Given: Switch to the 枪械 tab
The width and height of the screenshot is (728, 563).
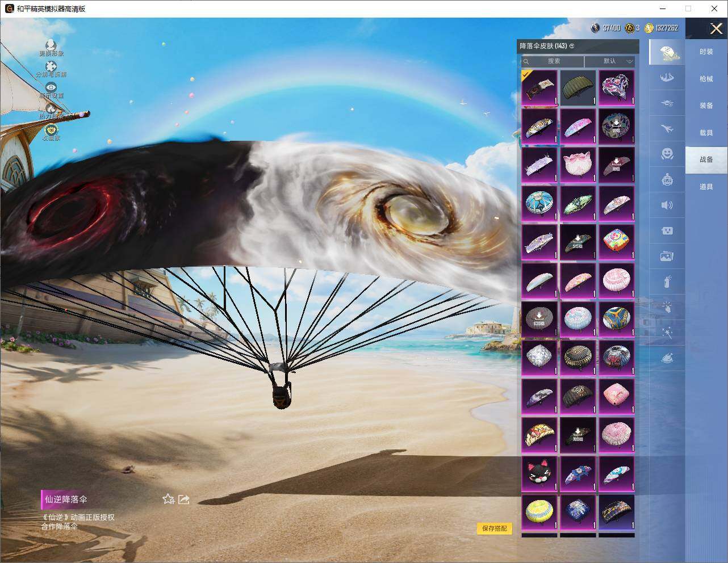Looking at the screenshot, I should [706, 79].
